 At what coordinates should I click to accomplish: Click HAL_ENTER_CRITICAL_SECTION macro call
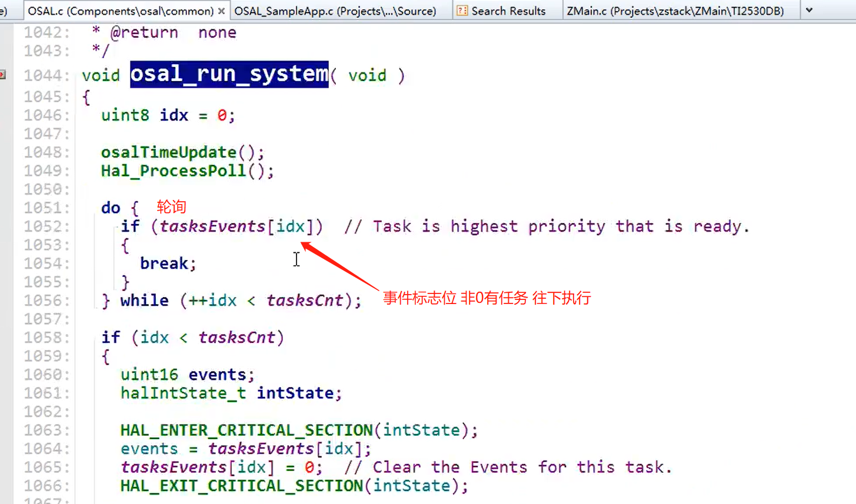pyautogui.click(x=299, y=430)
